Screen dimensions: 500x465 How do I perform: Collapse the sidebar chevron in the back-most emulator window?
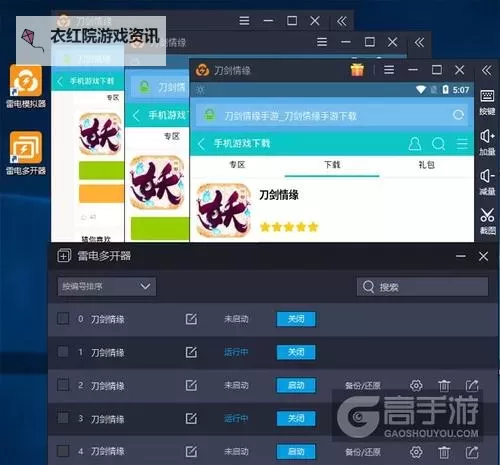[342, 21]
